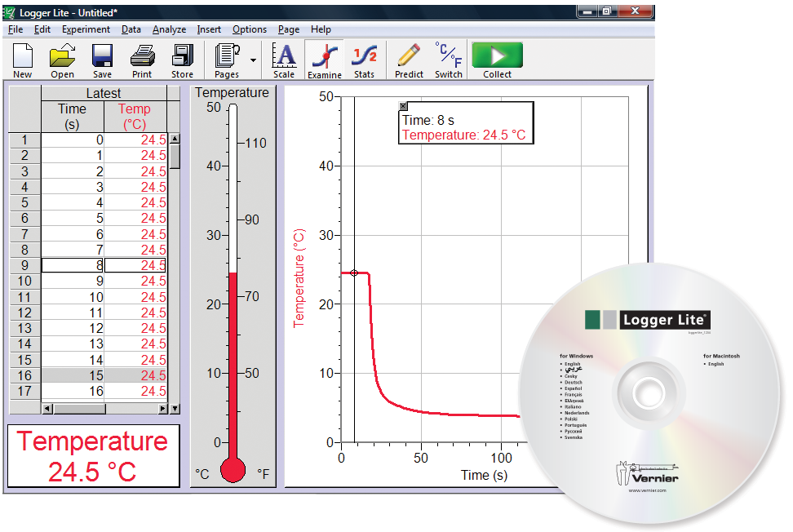Viewport: 793px width, 532px height.
Task: Autoscale graph using Scale icon
Action: coord(284,59)
